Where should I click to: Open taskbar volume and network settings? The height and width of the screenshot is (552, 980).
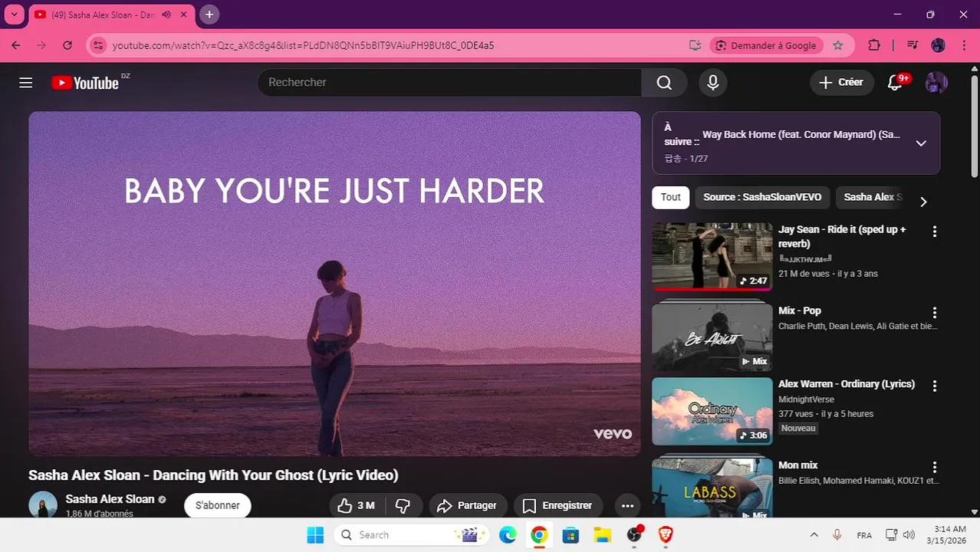[900, 535]
